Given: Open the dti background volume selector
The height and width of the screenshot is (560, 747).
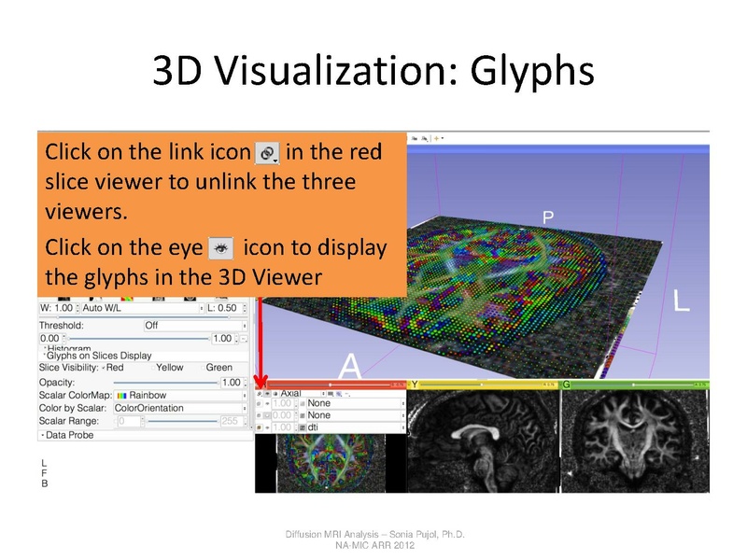Looking at the screenshot, I should pyautogui.click(x=357, y=427).
